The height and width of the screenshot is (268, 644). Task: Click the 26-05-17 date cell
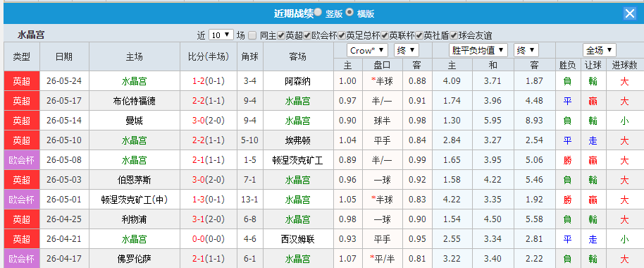[64, 101]
